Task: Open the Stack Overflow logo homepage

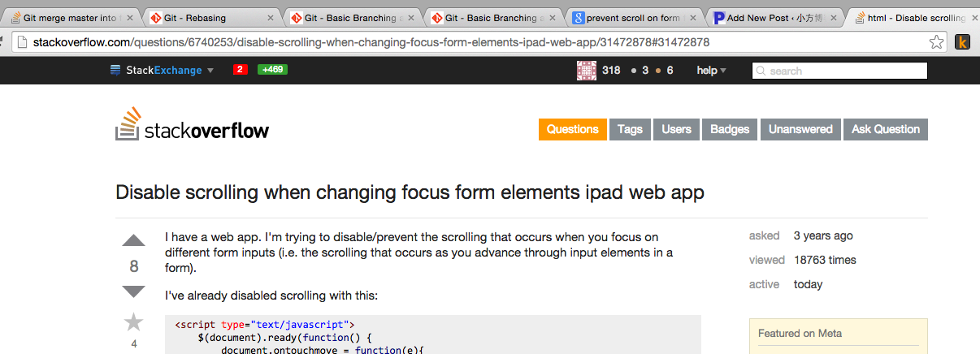Action: click(193, 126)
